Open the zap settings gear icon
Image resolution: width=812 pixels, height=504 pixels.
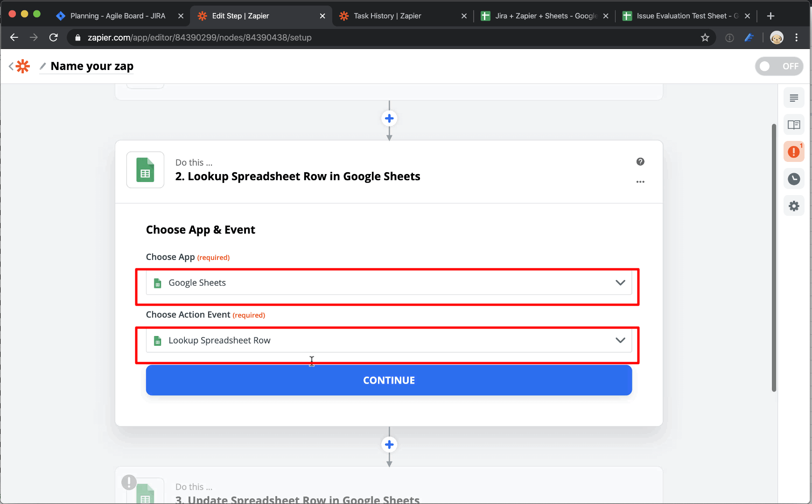coord(794,206)
